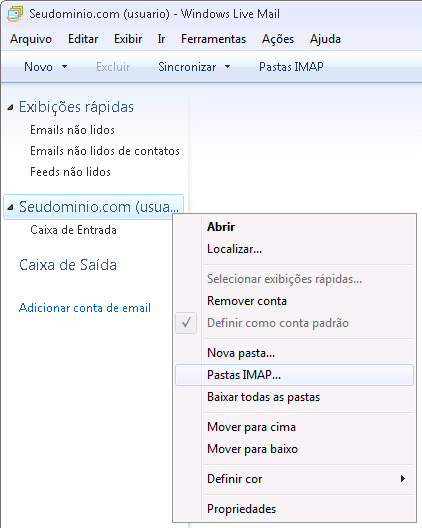Image resolution: width=422 pixels, height=528 pixels.
Task: Choose Baixar todas as pastas
Action: coord(294,397)
